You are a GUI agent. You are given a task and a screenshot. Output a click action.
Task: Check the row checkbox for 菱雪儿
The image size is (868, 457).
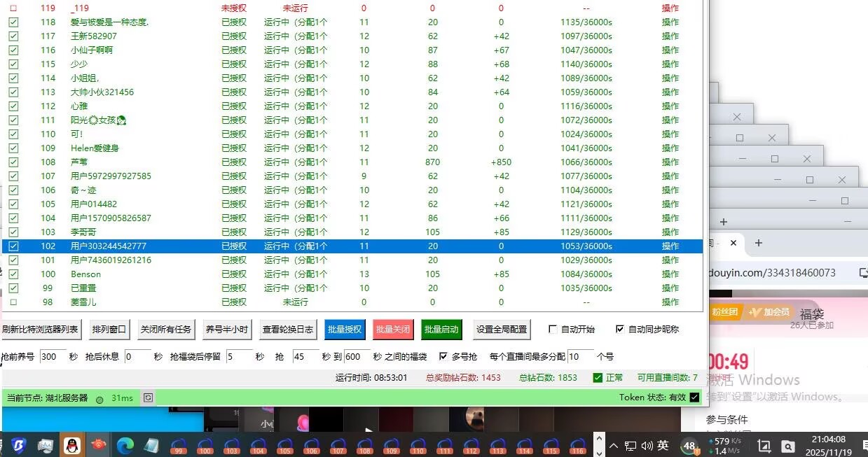coord(12,302)
